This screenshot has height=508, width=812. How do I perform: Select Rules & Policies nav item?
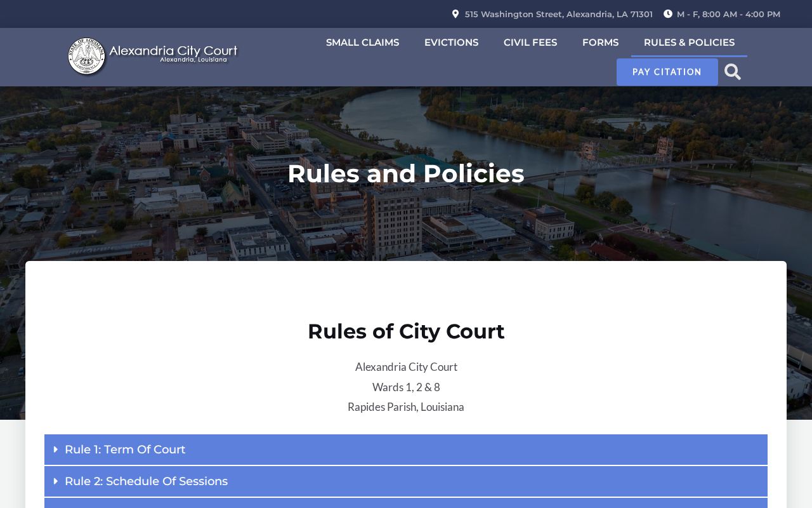[x=689, y=43]
